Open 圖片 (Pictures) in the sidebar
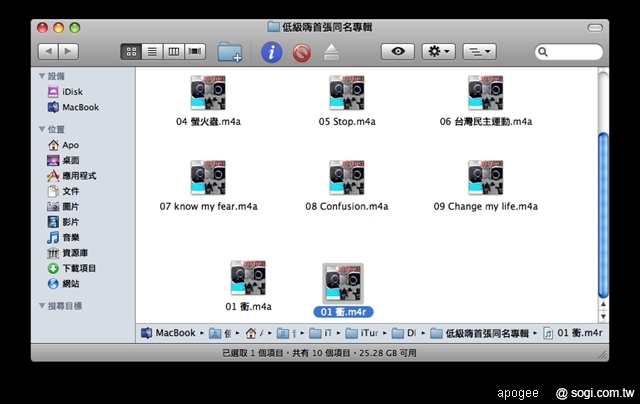640x404 pixels. pyautogui.click(x=63, y=206)
